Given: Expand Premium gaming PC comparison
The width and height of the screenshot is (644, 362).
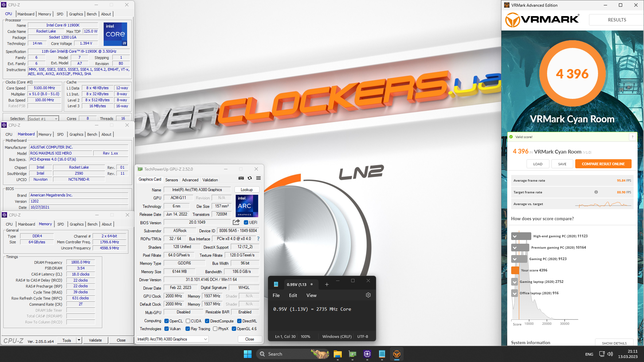Looking at the screenshot, I should point(515,248).
